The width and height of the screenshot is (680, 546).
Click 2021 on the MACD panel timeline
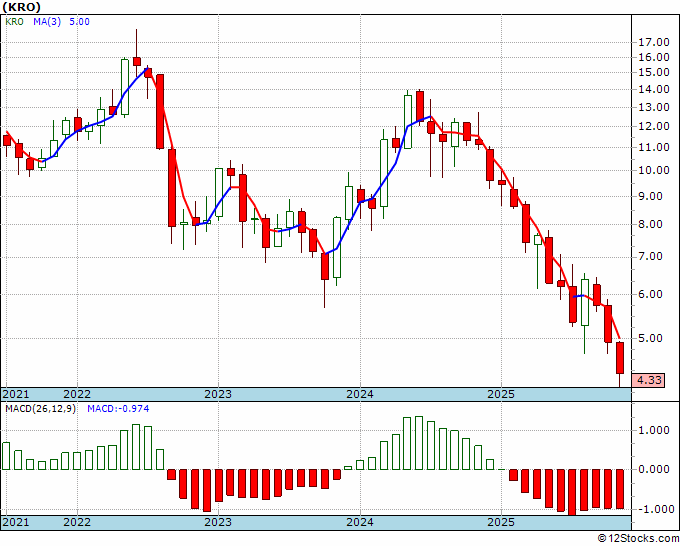16,522
